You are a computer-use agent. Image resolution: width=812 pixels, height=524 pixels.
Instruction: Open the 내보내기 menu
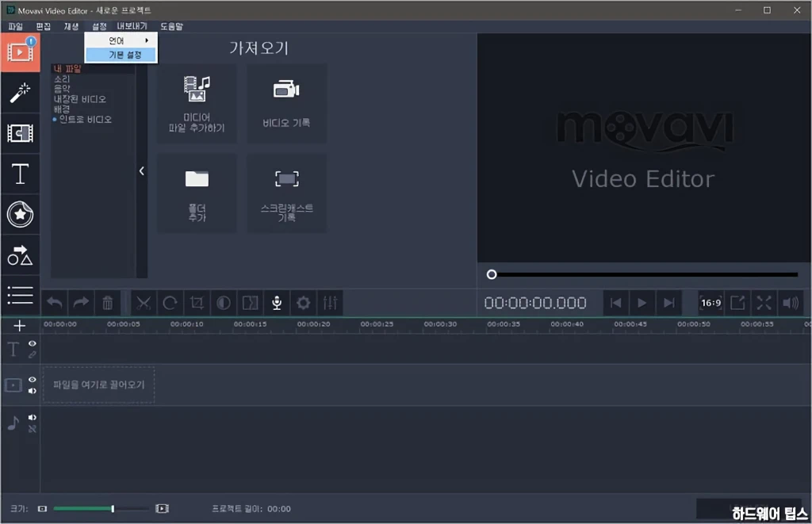point(132,26)
